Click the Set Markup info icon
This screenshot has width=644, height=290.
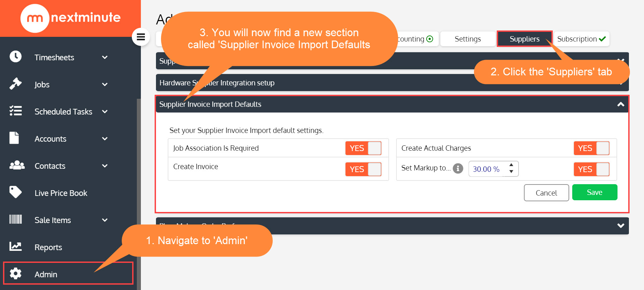(x=458, y=168)
